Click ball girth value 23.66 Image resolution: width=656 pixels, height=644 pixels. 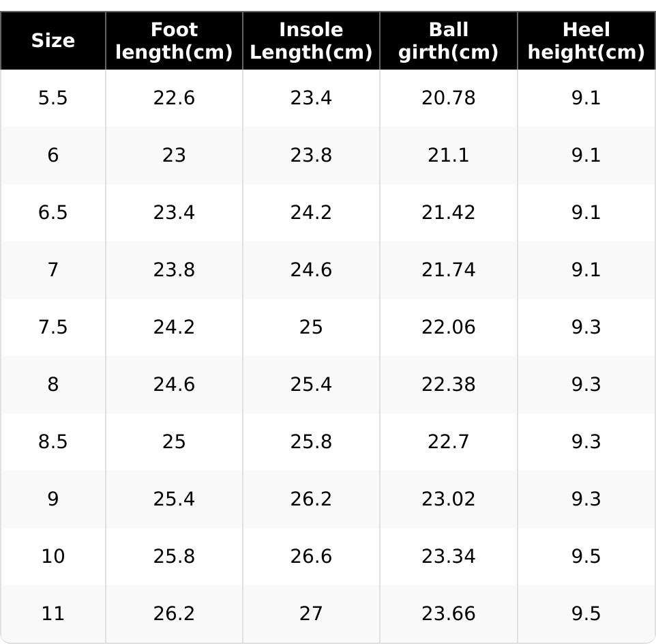point(448,614)
